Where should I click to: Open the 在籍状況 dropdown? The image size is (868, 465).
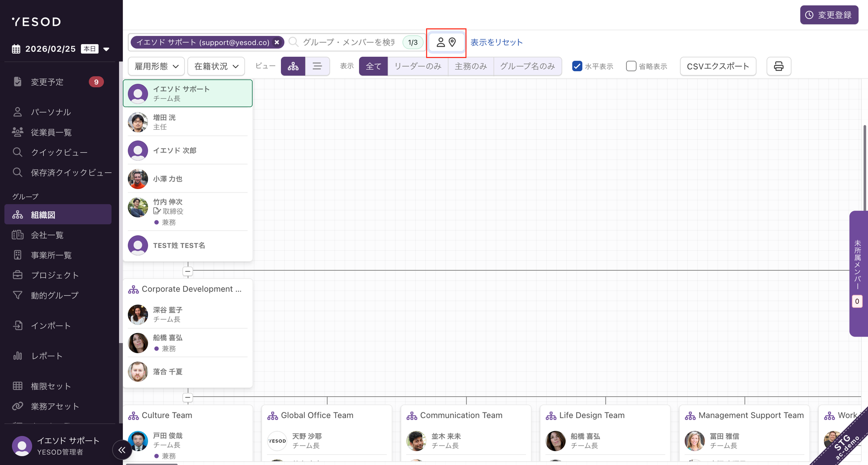point(216,66)
